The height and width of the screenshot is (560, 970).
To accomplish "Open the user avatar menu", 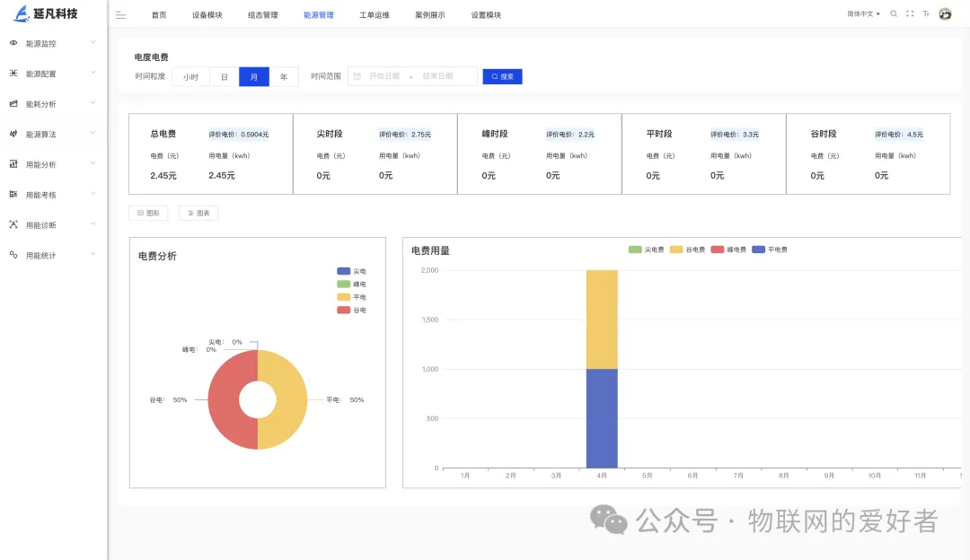I will 945,13.
